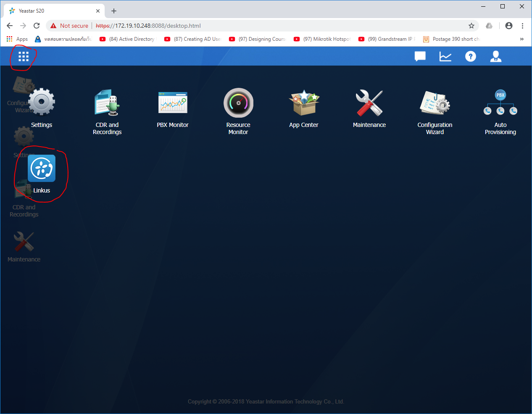Screen dimensions: 532x414
Task: Bookmark this page with the star
Action: click(x=471, y=26)
